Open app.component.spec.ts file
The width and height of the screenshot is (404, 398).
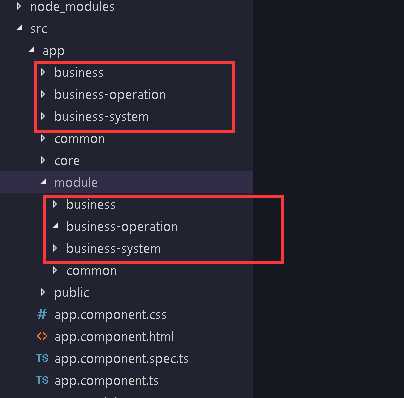(x=121, y=359)
